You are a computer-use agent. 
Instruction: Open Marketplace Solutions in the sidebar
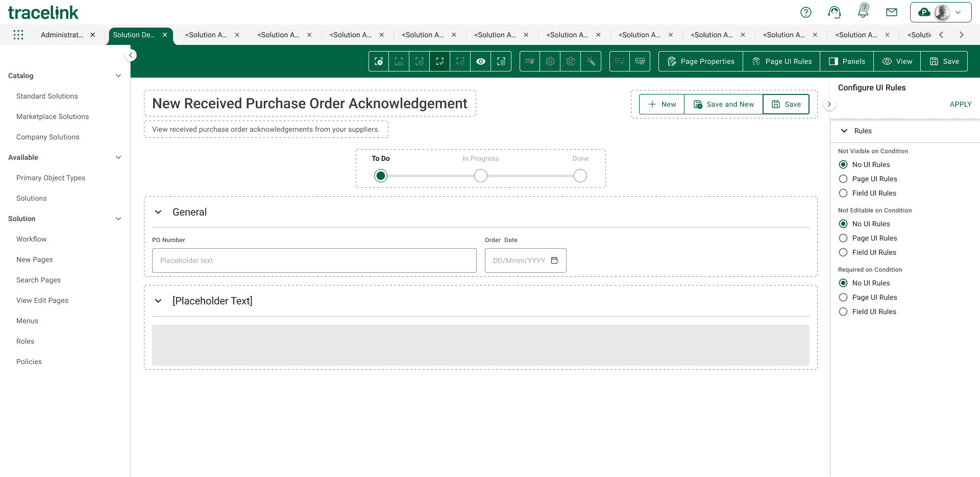point(53,116)
